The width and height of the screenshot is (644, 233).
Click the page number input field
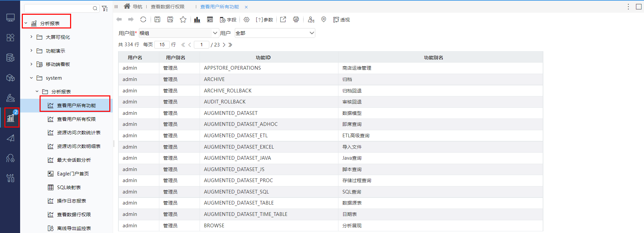(x=202, y=45)
